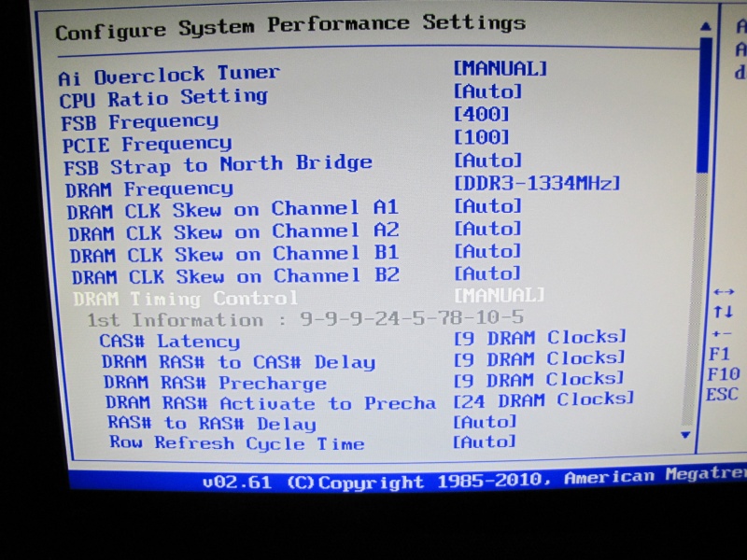Screen dimensions: 747x560
Task: Click the up-down arrows key hint
Action: [x=723, y=313]
